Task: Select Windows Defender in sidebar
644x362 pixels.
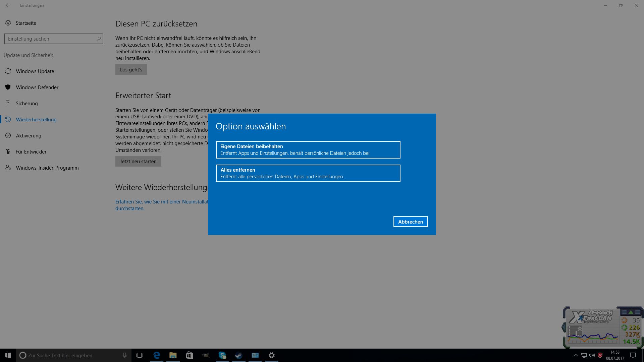Action: pyautogui.click(x=37, y=87)
